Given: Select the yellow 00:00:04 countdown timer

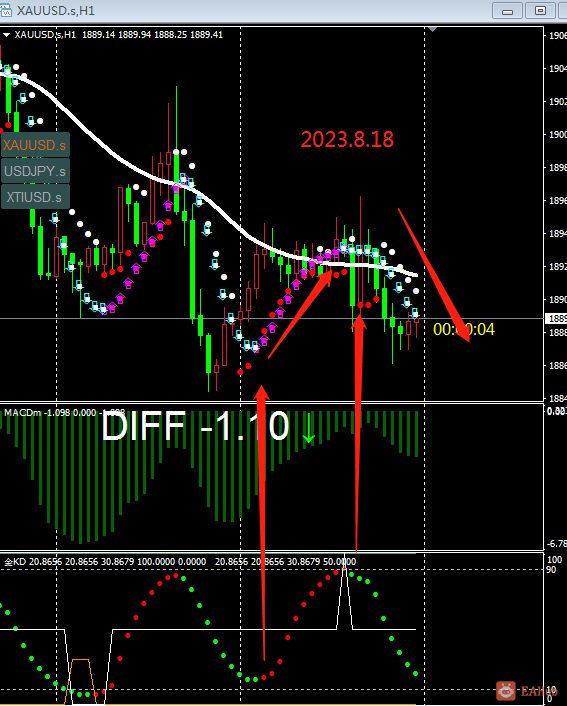Looking at the screenshot, I should point(464,330).
